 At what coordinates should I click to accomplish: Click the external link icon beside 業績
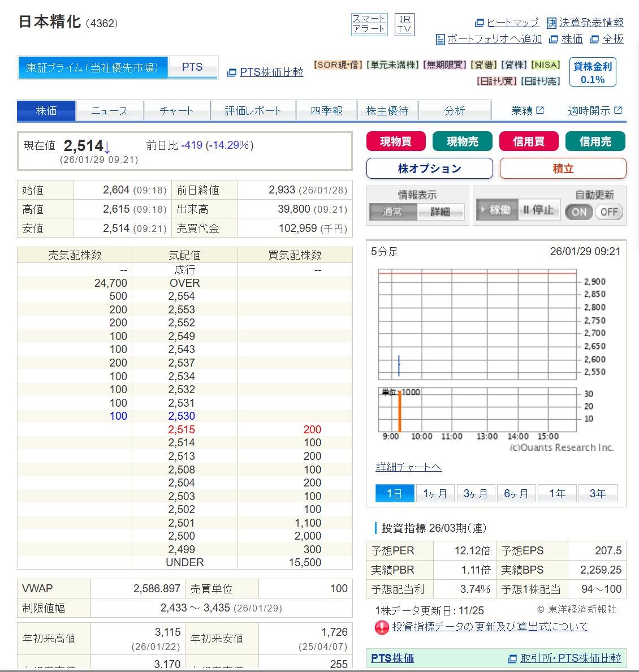(540, 110)
